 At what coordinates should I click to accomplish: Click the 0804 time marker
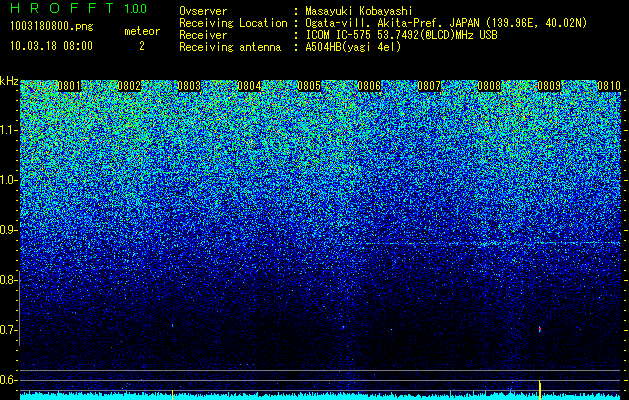(249, 86)
